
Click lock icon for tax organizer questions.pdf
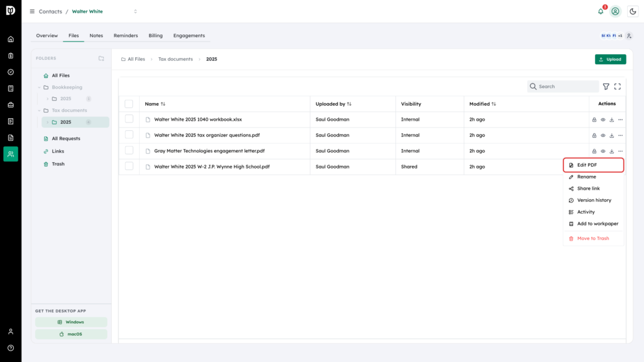point(594,136)
